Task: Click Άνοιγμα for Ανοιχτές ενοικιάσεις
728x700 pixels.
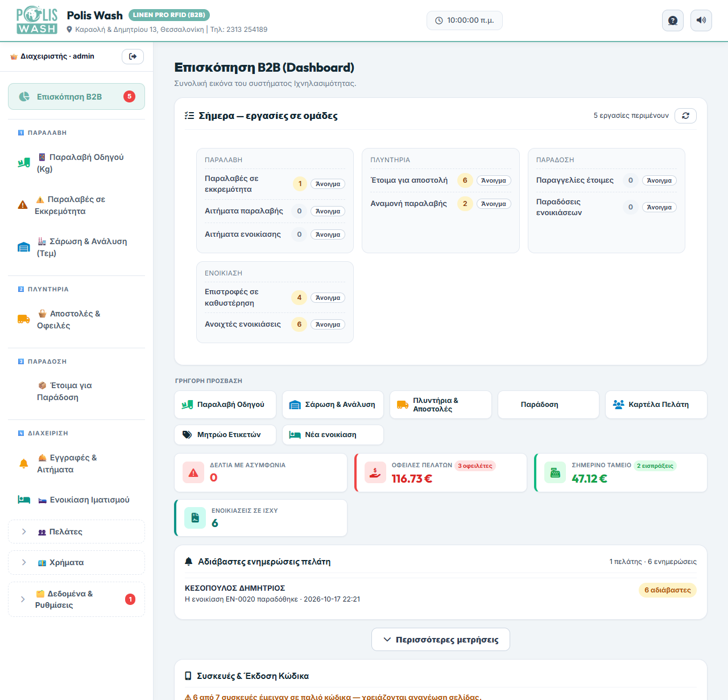Action: tap(328, 324)
